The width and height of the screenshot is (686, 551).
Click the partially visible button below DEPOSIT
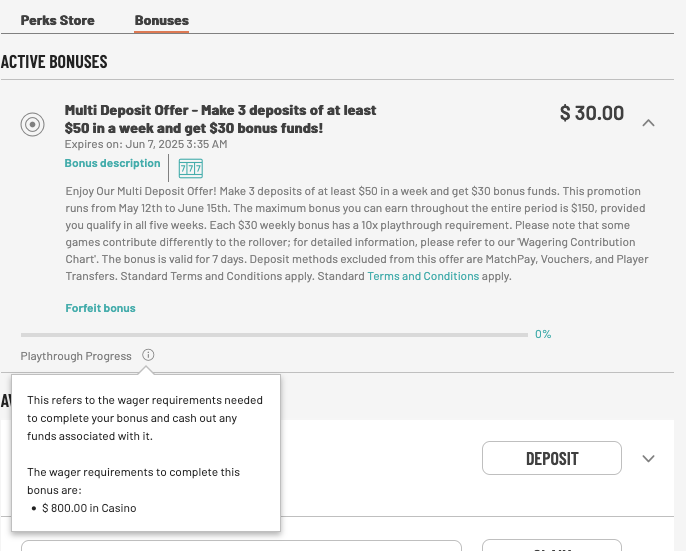point(552,545)
